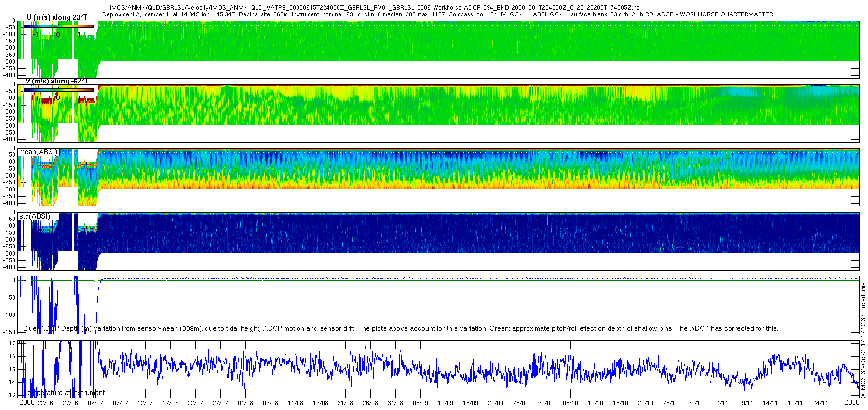Screen dimensions: 868x410
Task: Click the '19/11' date tick label
Action: [x=796, y=403]
